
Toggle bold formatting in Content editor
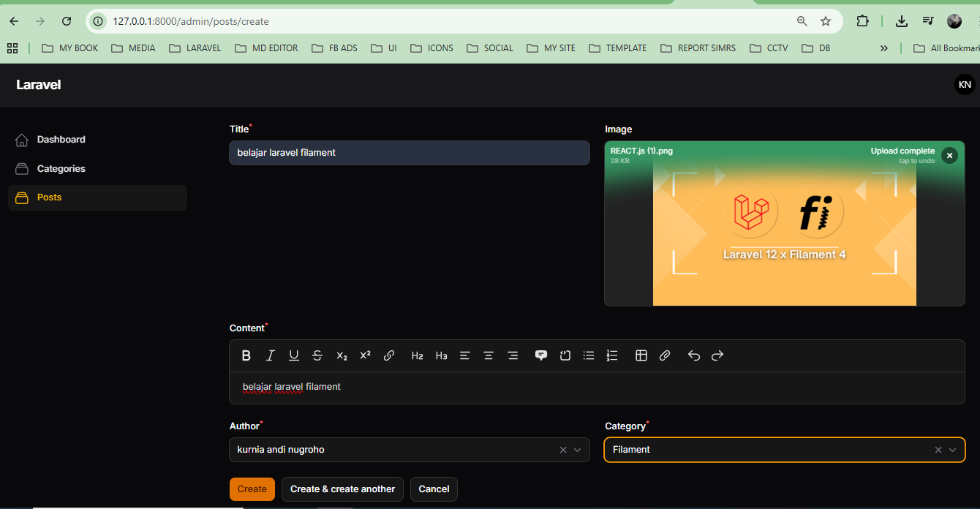(246, 355)
